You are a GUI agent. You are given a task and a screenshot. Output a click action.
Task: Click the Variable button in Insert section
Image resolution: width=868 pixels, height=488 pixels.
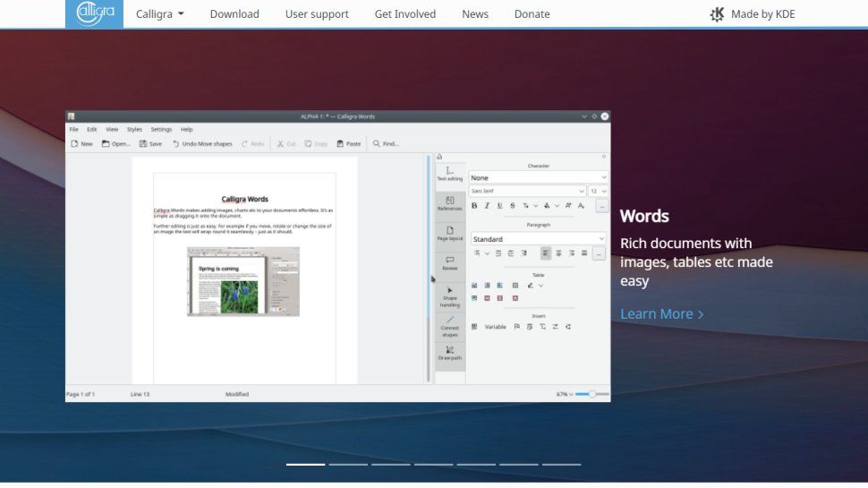(495, 327)
